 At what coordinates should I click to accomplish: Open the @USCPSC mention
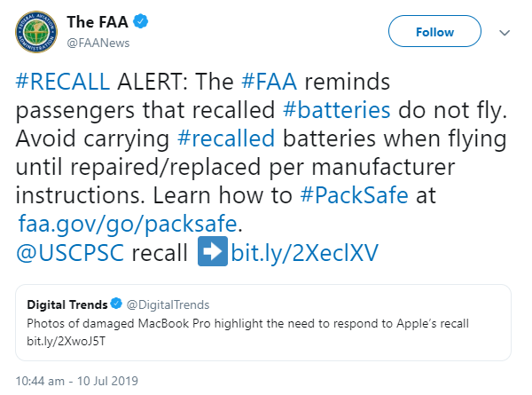70,253
